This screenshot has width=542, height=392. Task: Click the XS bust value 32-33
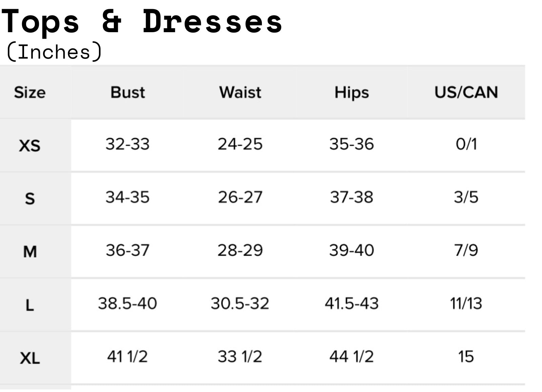coord(127,144)
